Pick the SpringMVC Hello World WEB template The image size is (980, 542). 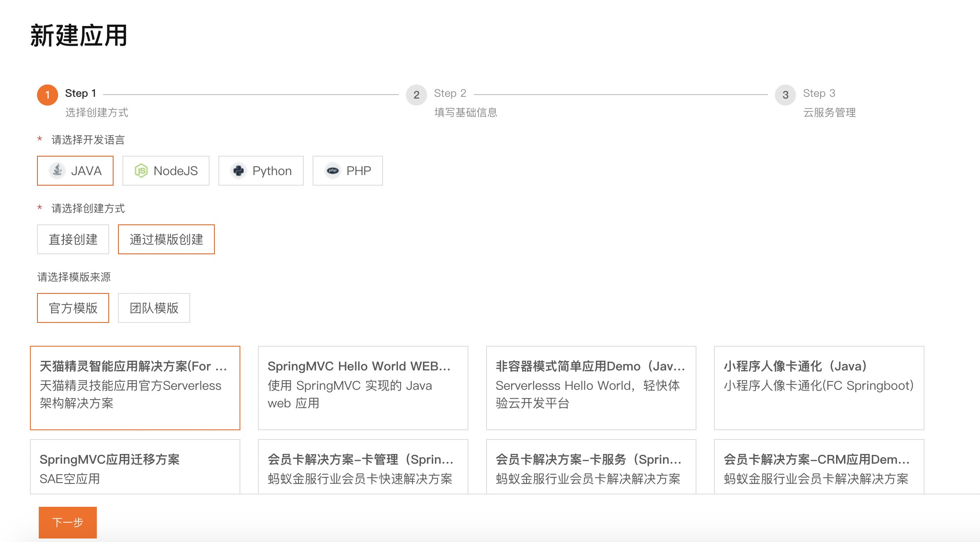[363, 388]
